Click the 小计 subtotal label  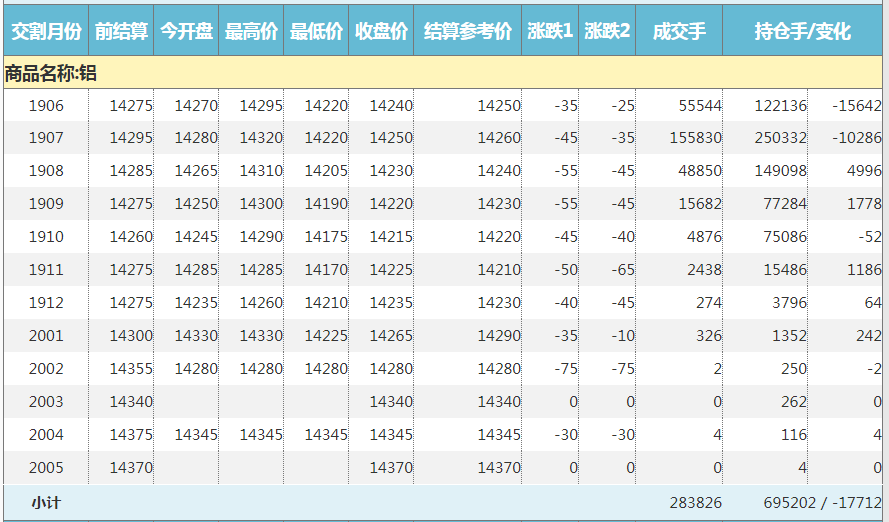click(x=46, y=502)
